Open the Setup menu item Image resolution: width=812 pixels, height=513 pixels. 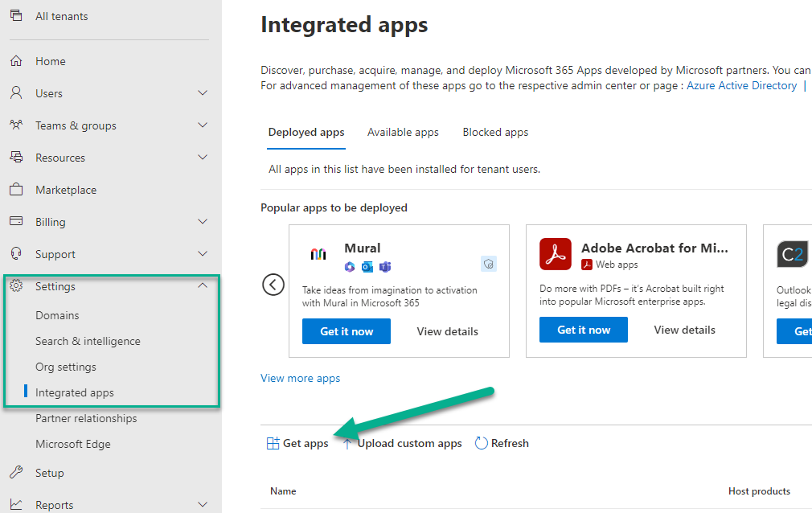50,473
